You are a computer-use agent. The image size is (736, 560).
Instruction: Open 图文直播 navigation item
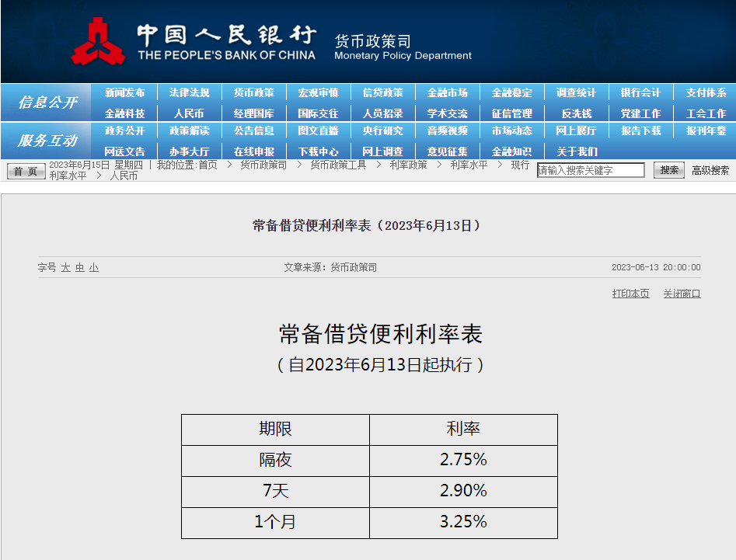318,130
